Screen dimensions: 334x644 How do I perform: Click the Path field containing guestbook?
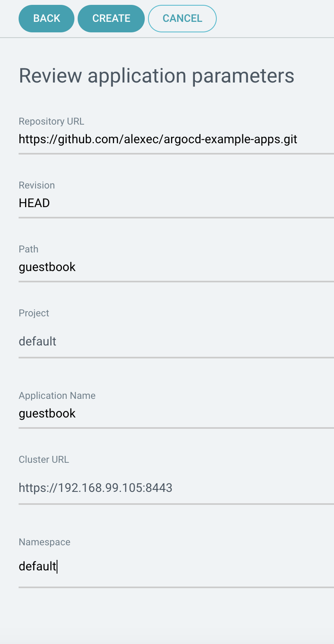point(162,267)
